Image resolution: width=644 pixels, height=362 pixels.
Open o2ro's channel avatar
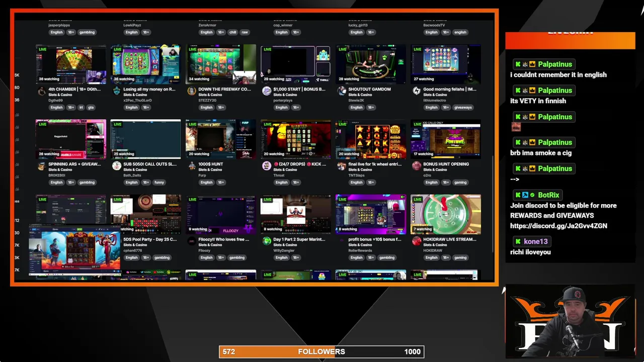click(416, 166)
